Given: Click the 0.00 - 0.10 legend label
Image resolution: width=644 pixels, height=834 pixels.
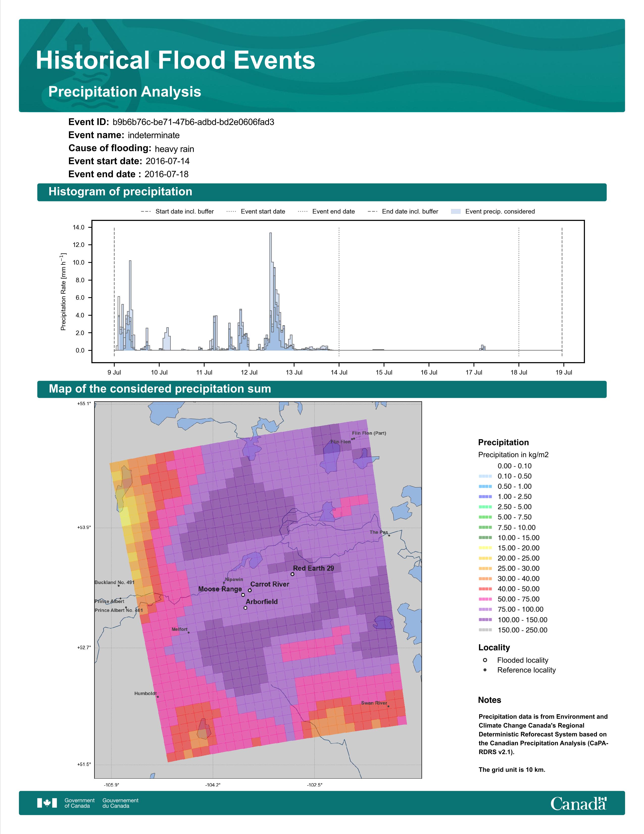Looking at the screenshot, I should click(x=514, y=466).
